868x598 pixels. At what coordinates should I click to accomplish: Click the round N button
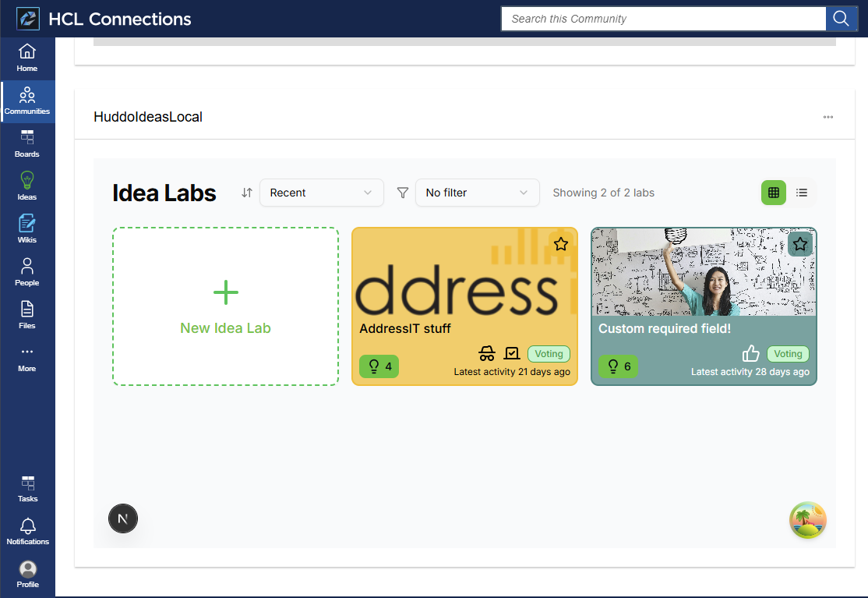(123, 518)
